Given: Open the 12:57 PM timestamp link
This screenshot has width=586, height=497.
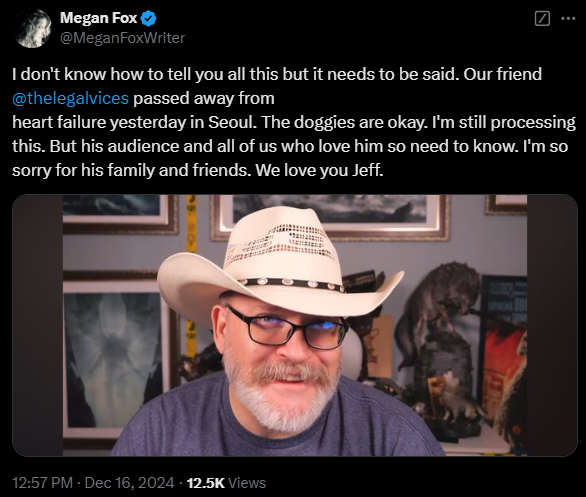Looking at the screenshot, I should tap(43, 483).
